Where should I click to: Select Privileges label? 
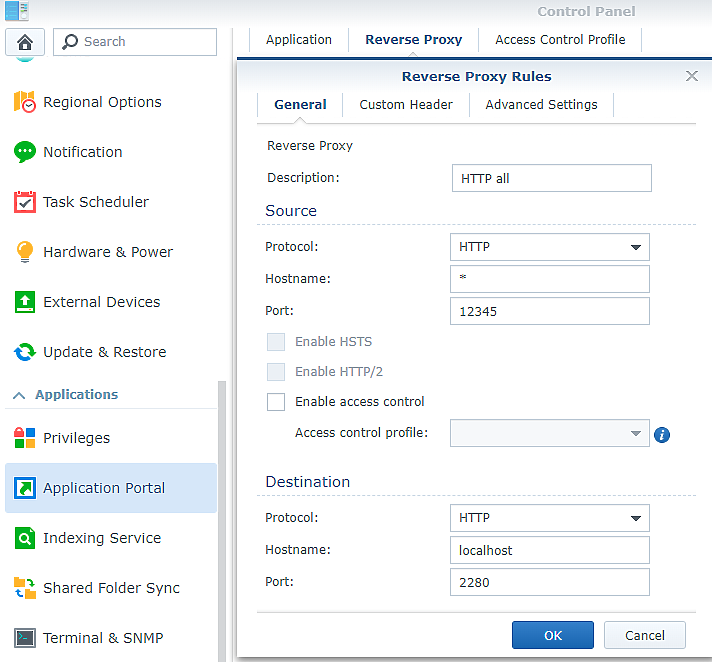pos(76,438)
